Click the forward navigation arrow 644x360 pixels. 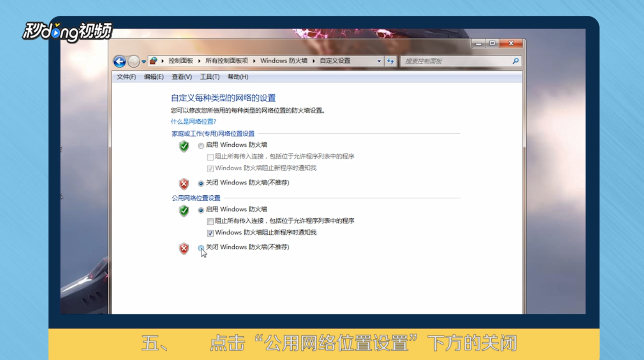[133, 61]
